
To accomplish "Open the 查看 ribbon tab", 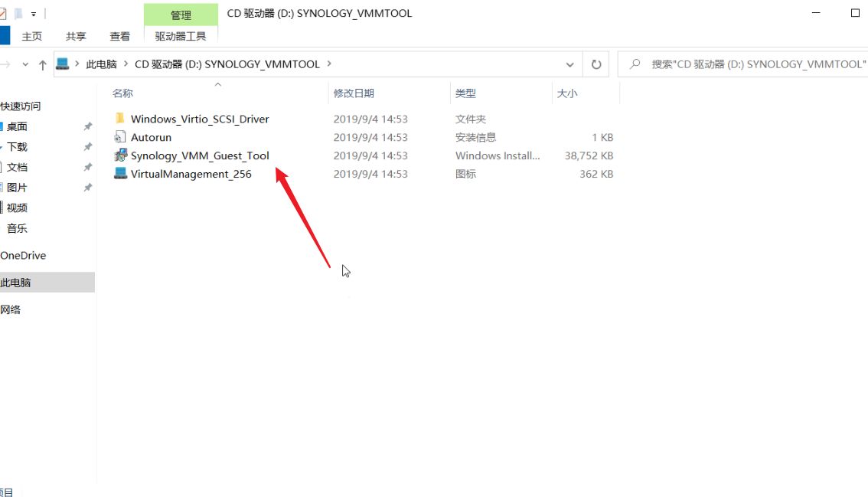I will tap(119, 37).
